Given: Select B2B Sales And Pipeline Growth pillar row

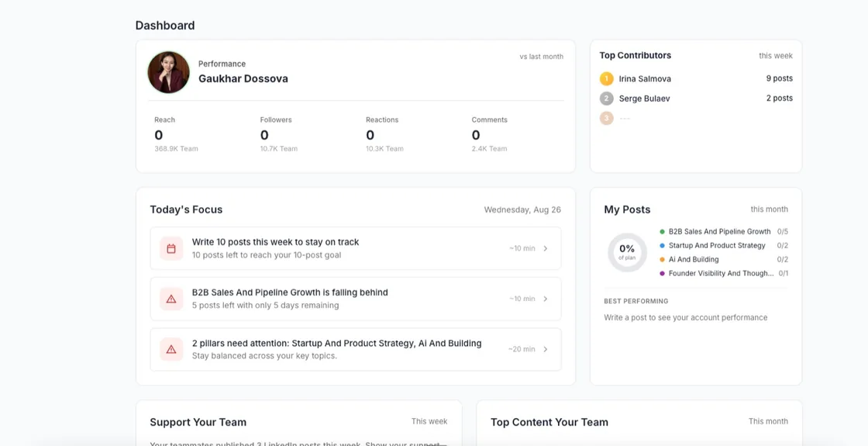Looking at the screenshot, I should (x=724, y=232).
